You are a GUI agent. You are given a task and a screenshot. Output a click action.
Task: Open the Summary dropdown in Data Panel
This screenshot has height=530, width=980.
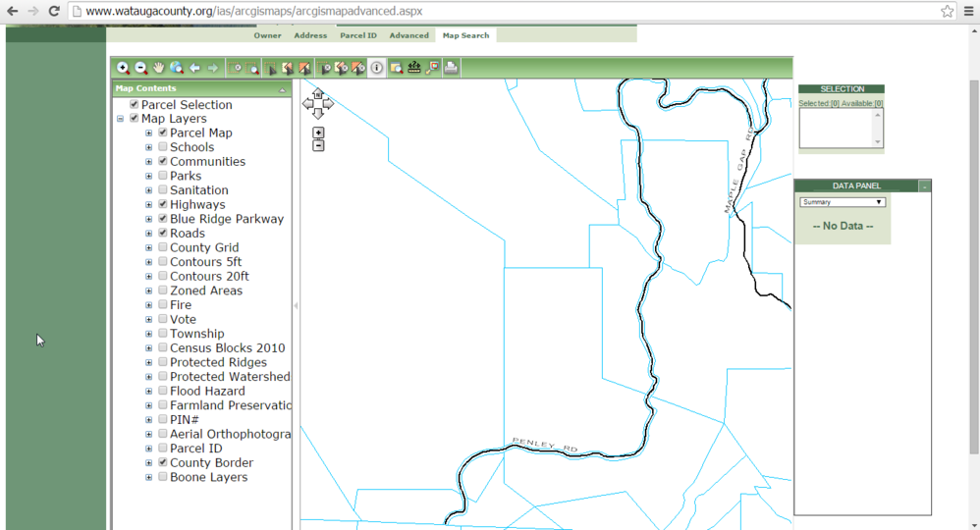(843, 202)
